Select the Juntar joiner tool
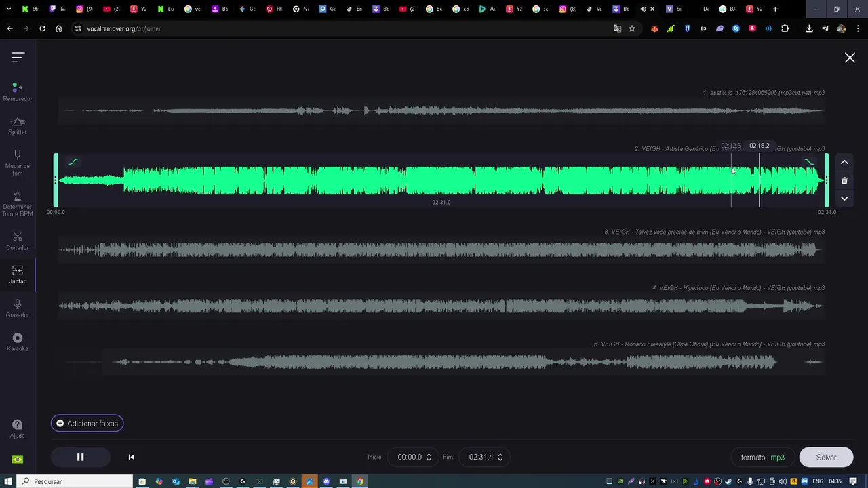 18,274
